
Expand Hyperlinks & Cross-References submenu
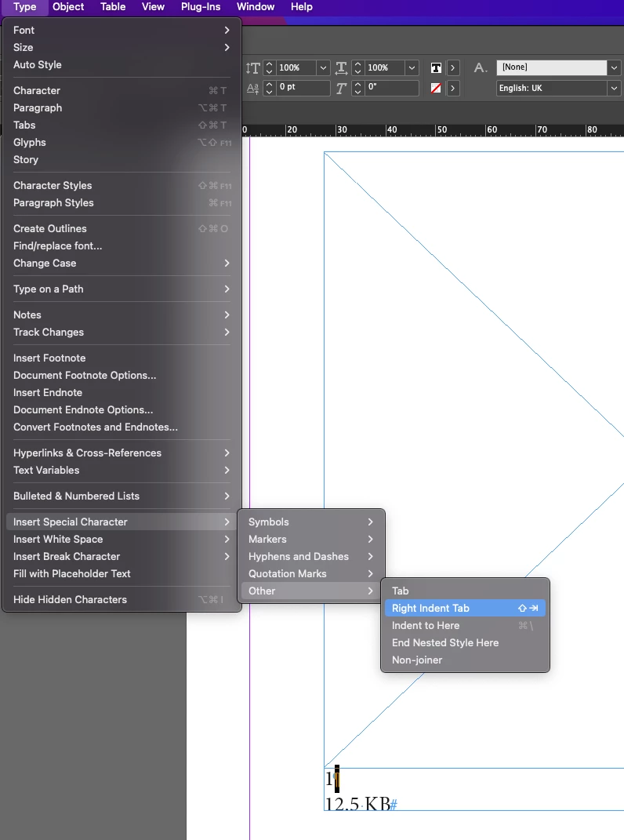coord(122,453)
